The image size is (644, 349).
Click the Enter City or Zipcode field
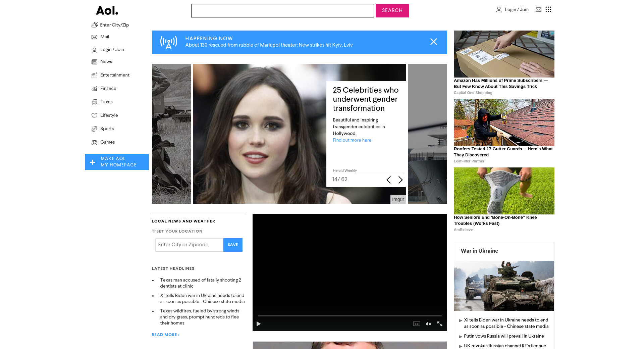pyautogui.click(x=189, y=245)
